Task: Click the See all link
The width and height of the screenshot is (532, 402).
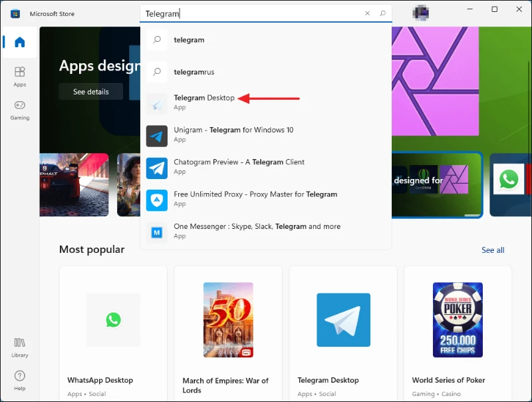Action: click(x=493, y=250)
